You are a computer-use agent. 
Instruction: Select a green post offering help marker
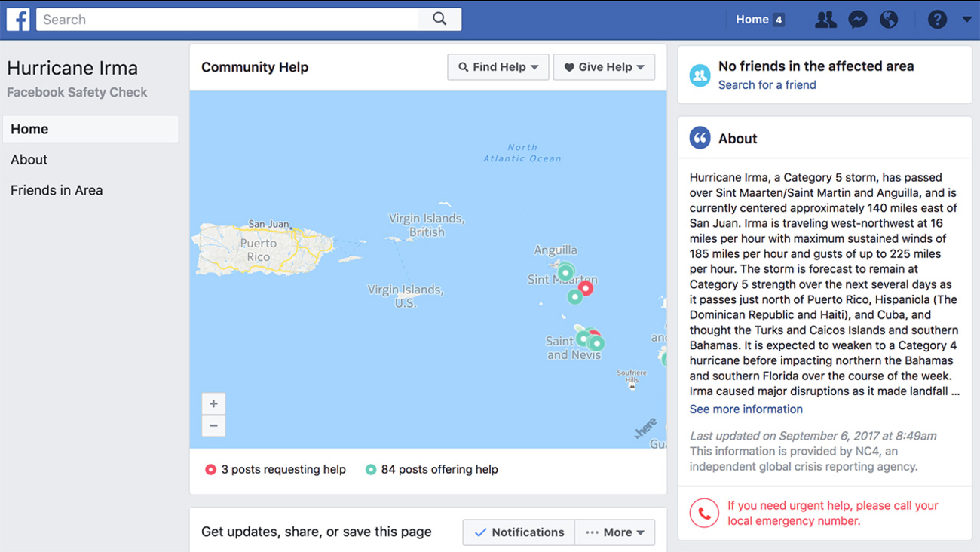click(565, 271)
